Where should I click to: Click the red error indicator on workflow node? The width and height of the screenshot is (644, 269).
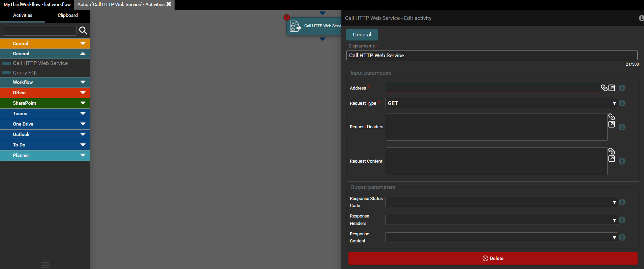pyautogui.click(x=286, y=18)
